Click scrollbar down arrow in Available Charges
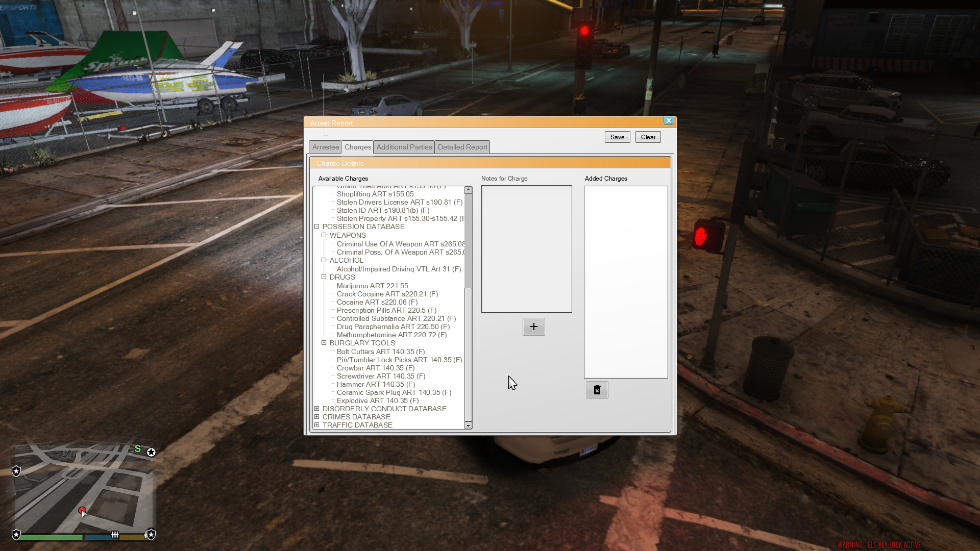This screenshot has height=551, width=980. pos(468,425)
